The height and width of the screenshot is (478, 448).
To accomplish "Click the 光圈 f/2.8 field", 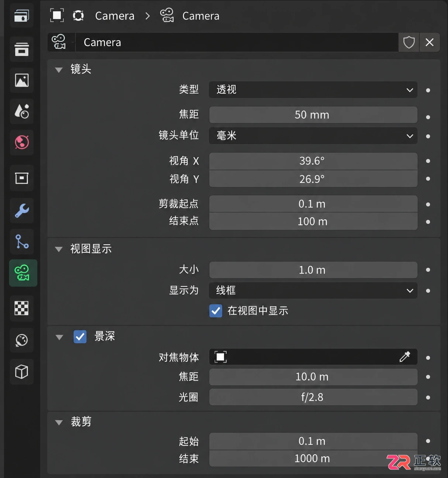I will [x=313, y=397].
